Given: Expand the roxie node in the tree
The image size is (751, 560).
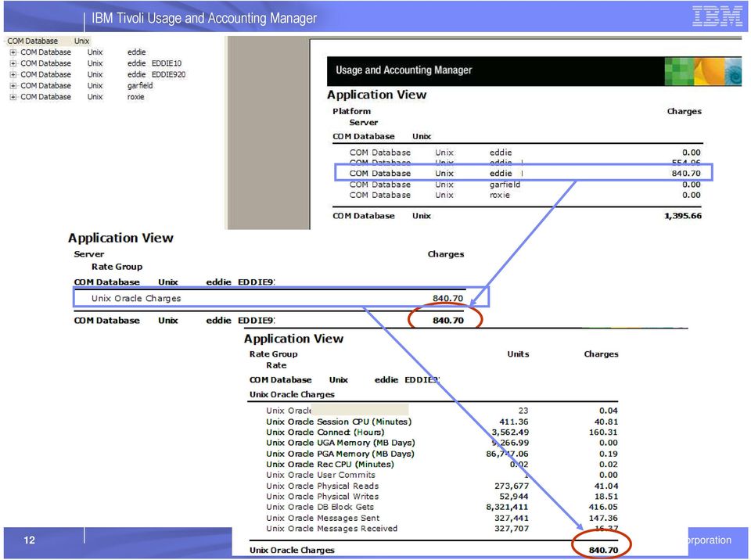Looking at the screenshot, I should [13, 97].
